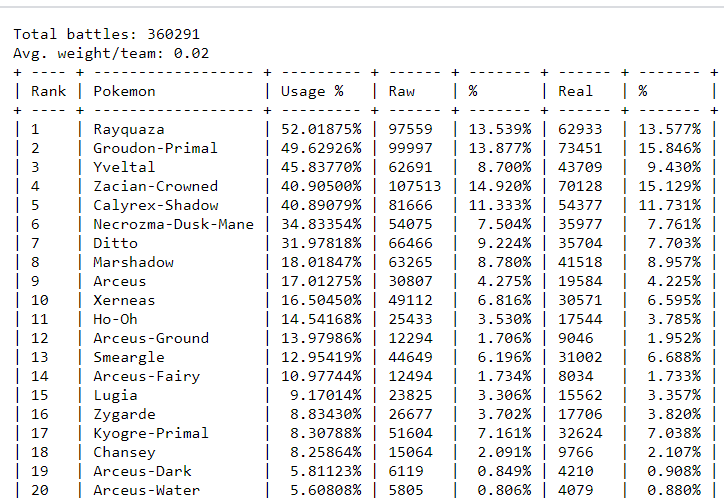Select the name 'Ho-Oh'
The width and height of the screenshot is (724, 498).
pyautogui.click(x=115, y=319)
